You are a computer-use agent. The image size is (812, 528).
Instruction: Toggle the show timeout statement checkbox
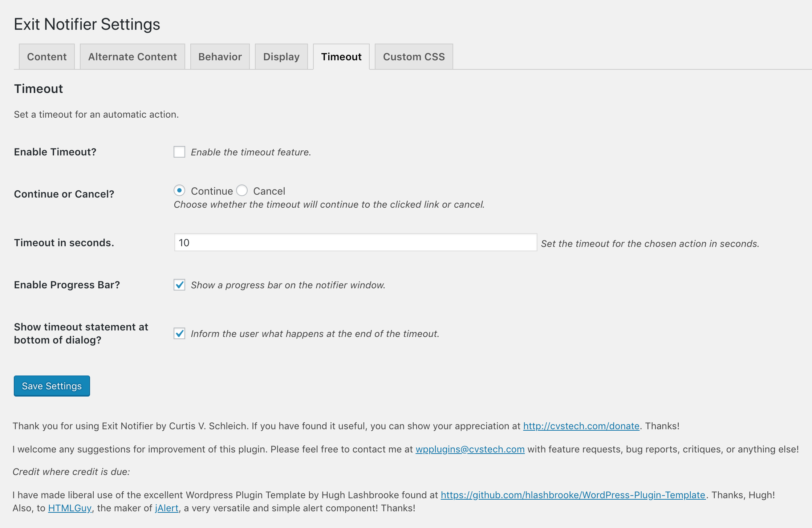pos(179,333)
